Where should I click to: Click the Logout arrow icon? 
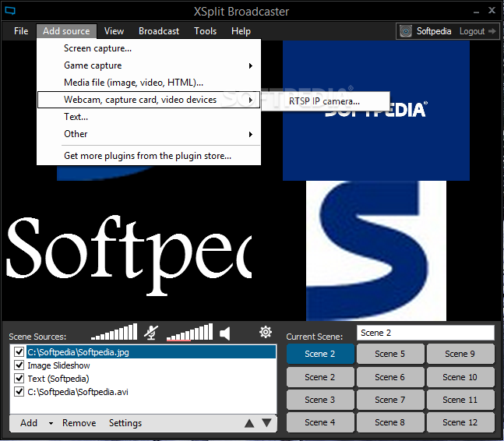[x=492, y=31]
